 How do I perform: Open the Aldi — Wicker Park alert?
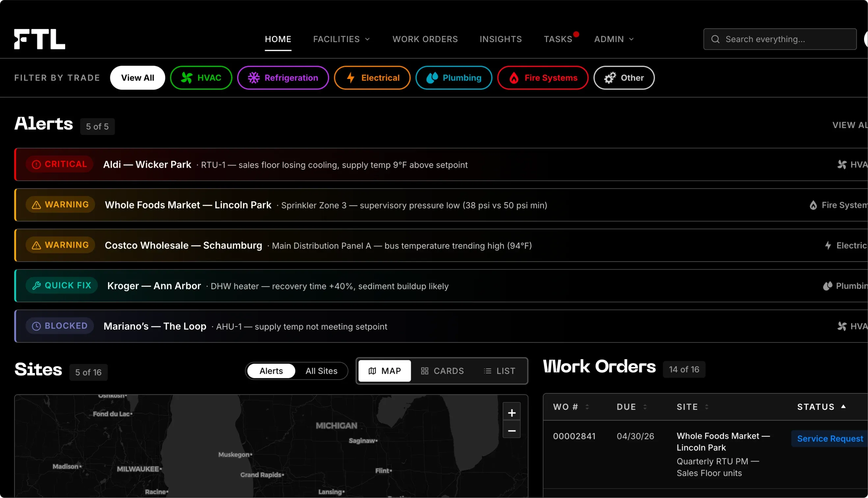[441, 164]
